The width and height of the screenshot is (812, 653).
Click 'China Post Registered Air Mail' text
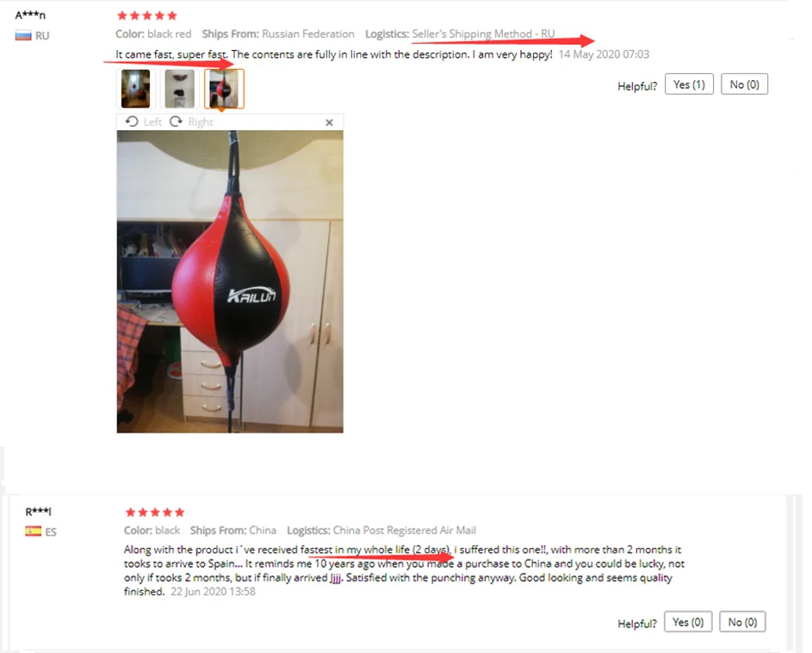(405, 530)
